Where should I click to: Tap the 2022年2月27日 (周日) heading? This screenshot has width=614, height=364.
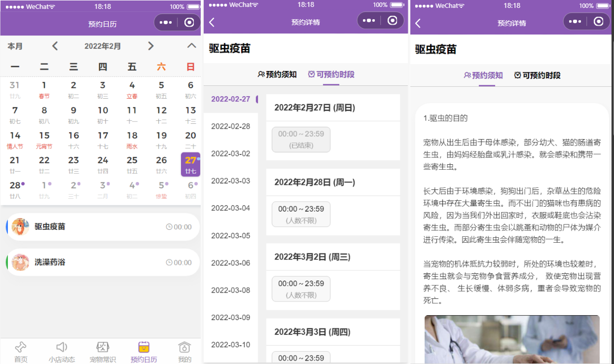(315, 108)
